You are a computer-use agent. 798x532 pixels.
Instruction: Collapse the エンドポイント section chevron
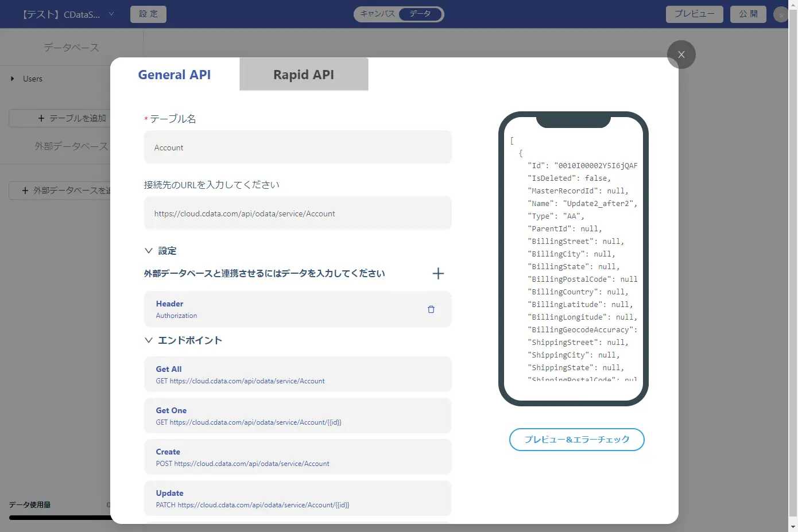(x=149, y=340)
